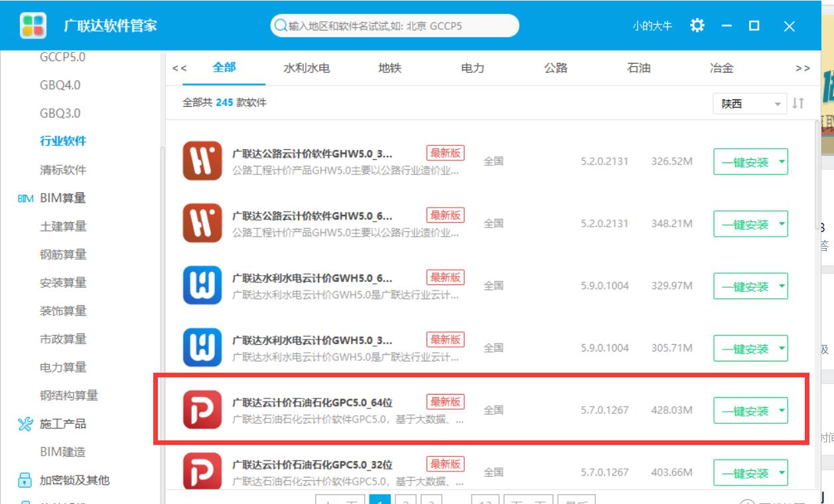Screen dimensions: 834x504
Task: Open GCCP5.0 in the sidebar
Action: tap(62, 57)
